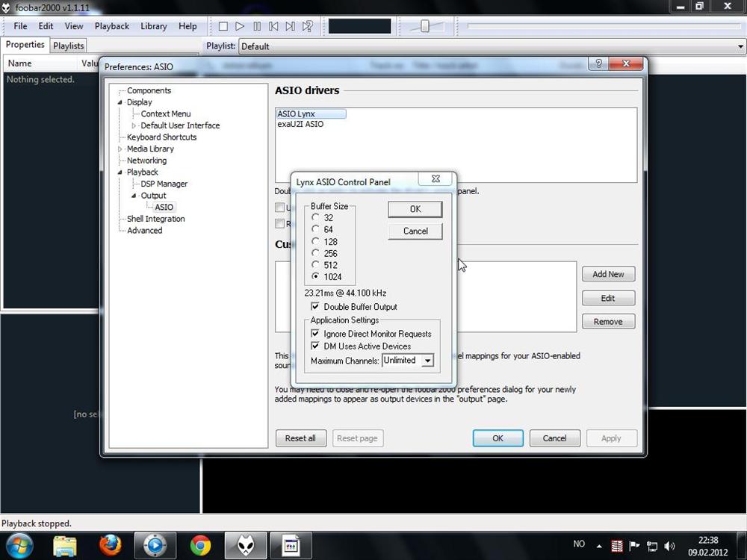
Task: Open the File menu
Action: [20, 26]
